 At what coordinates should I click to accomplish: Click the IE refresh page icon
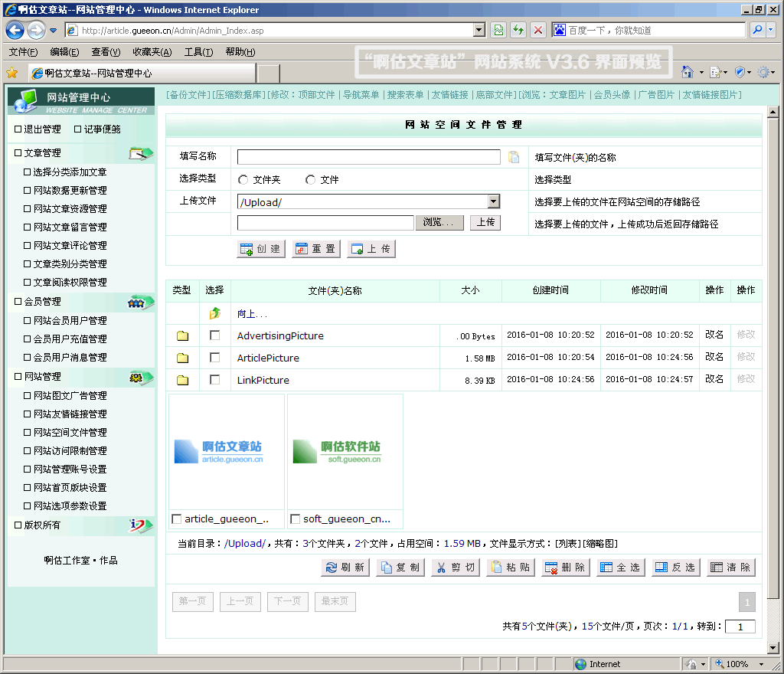coord(518,31)
